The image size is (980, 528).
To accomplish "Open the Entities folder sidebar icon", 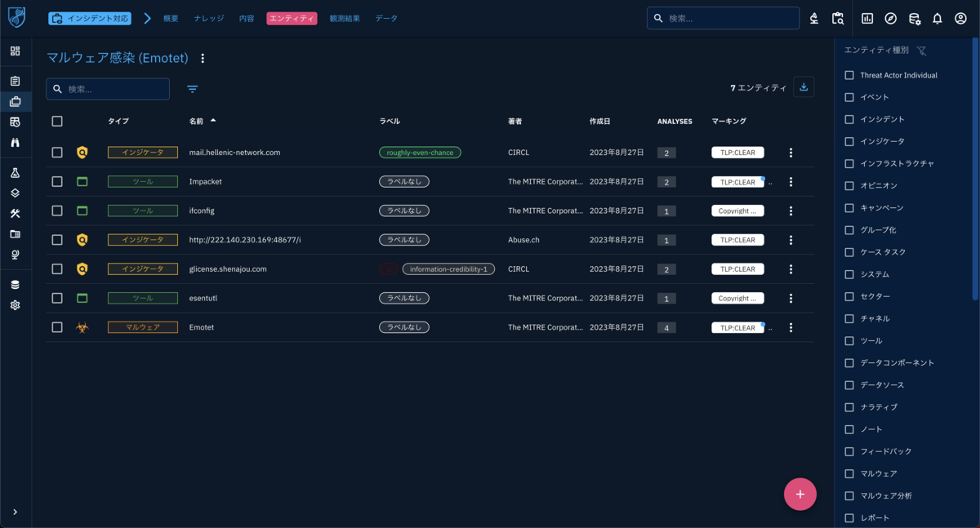I will pyautogui.click(x=15, y=234).
